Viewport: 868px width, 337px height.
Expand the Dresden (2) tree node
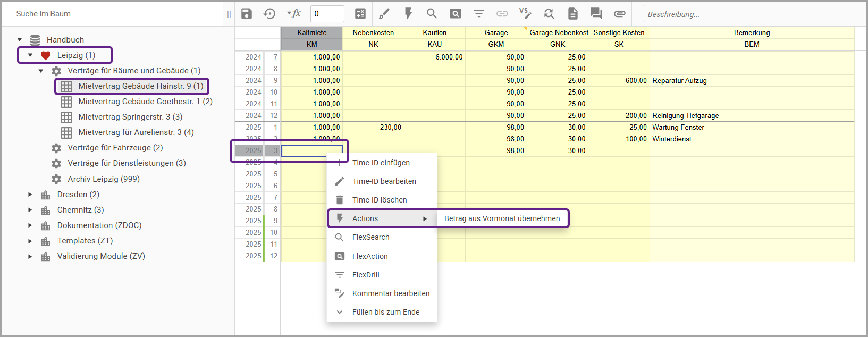[30, 195]
